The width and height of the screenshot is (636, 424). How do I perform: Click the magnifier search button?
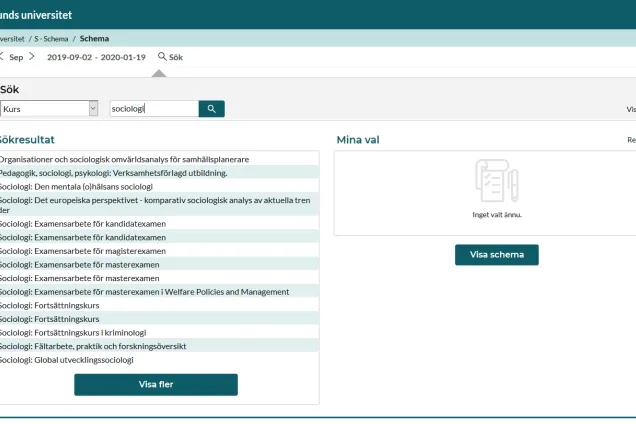(211, 108)
